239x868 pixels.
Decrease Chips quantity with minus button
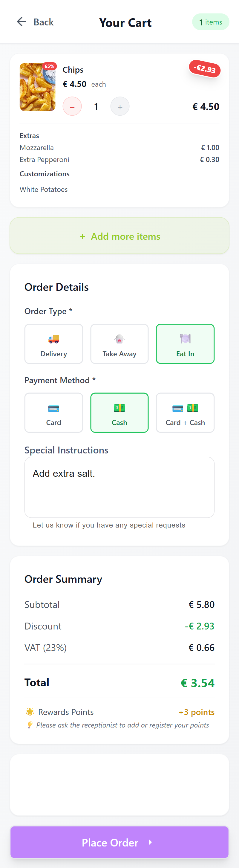[x=72, y=106]
